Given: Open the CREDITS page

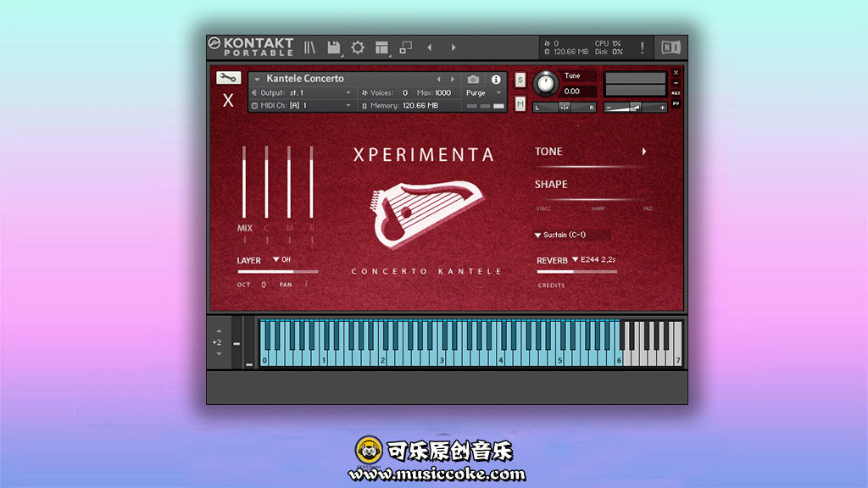Looking at the screenshot, I should [551, 286].
